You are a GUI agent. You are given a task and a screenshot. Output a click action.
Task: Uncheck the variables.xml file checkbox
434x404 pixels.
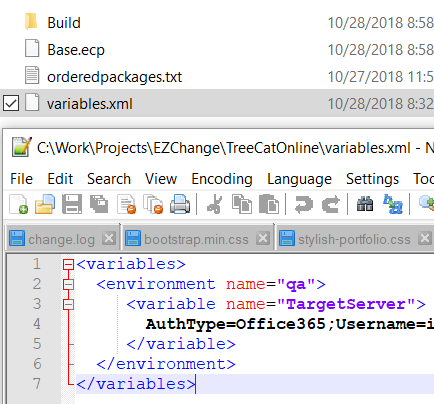pyautogui.click(x=11, y=103)
